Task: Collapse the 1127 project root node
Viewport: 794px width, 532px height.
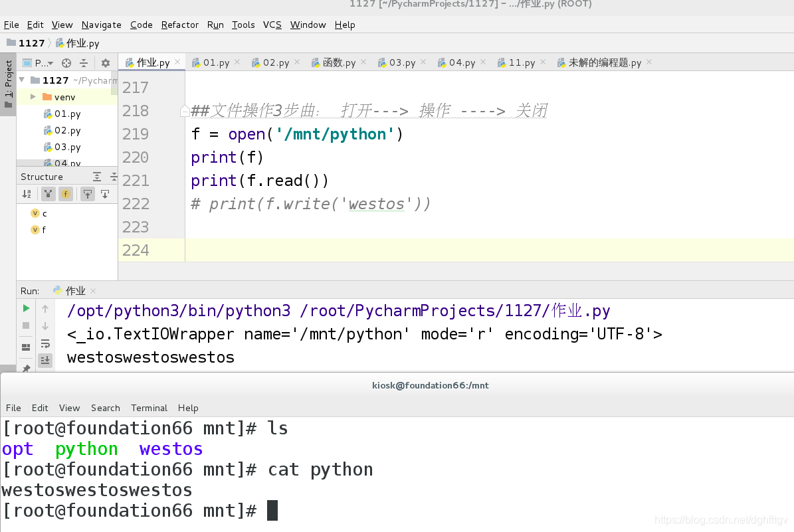Action: tap(22, 80)
